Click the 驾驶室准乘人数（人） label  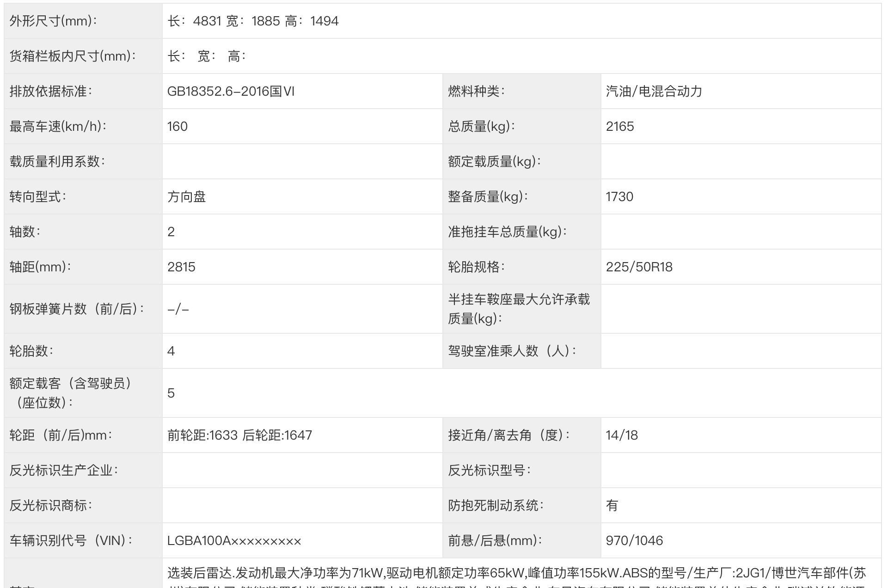[512, 351]
